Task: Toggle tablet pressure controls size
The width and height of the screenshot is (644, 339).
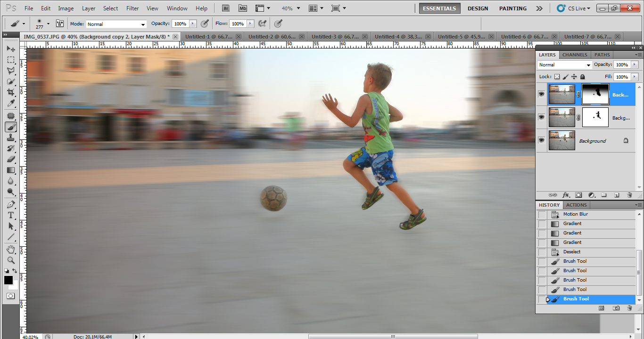Action: [x=279, y=24]
